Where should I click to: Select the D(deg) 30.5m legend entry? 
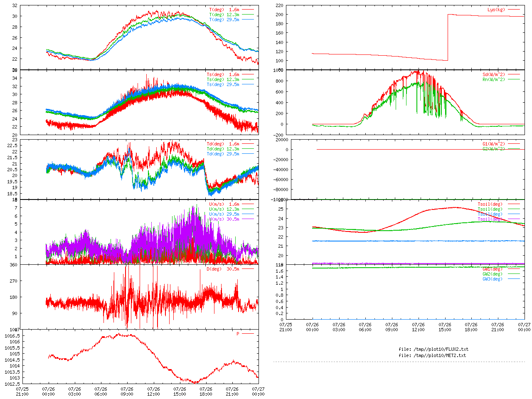pos(223,269)
